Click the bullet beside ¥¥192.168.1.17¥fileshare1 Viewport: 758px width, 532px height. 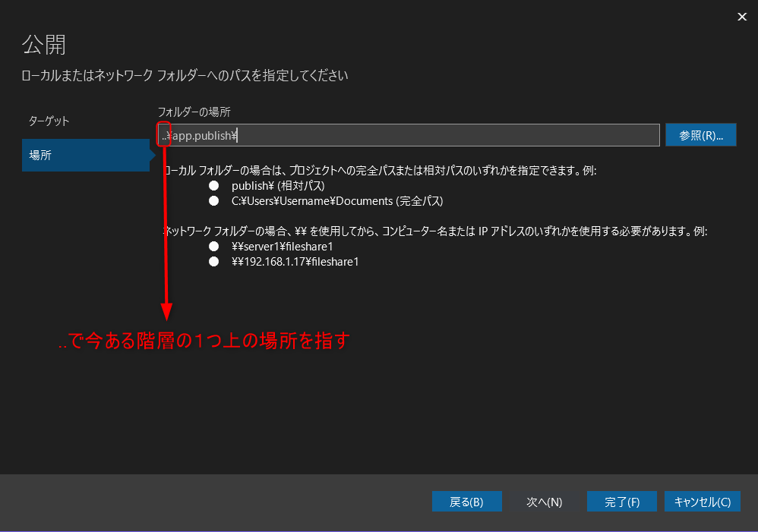[x=214, y=262]
